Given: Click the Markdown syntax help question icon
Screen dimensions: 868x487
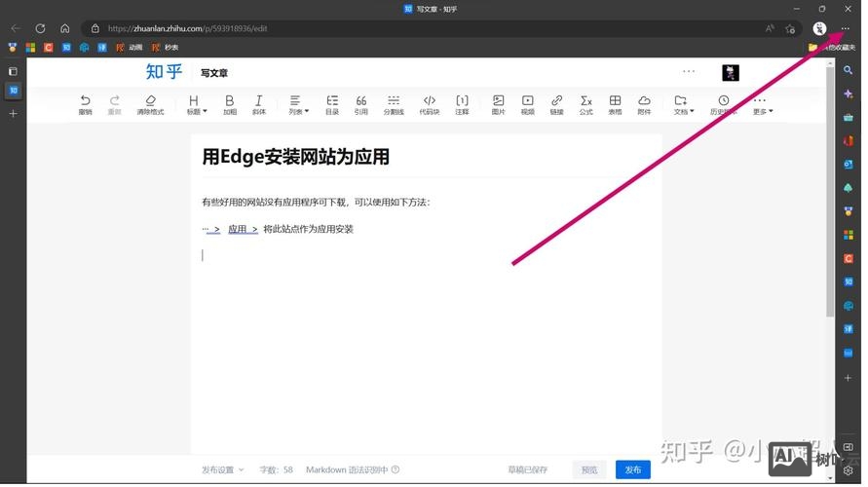Looking at the screenshot, I should (x=396, y=469).
